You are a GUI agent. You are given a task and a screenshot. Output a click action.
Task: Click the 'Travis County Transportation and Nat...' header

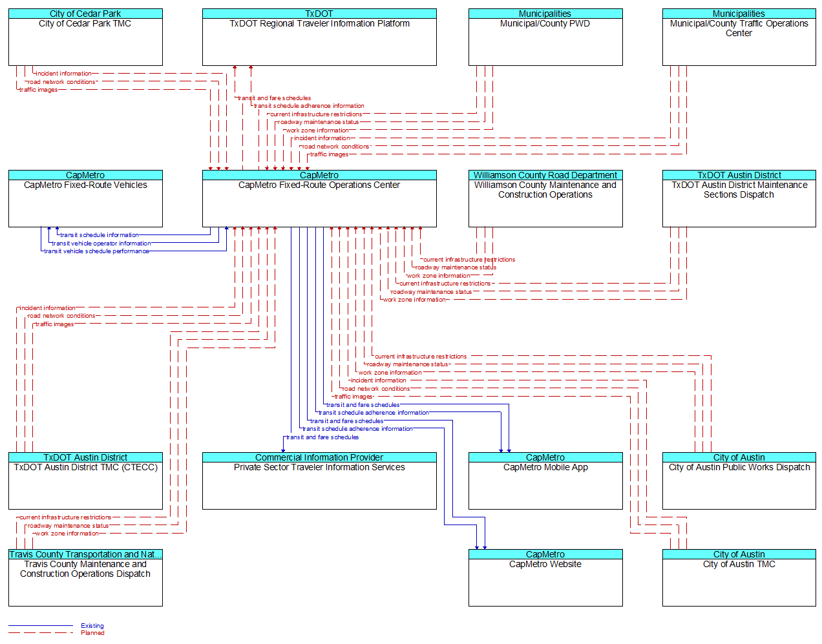(85, 554)
